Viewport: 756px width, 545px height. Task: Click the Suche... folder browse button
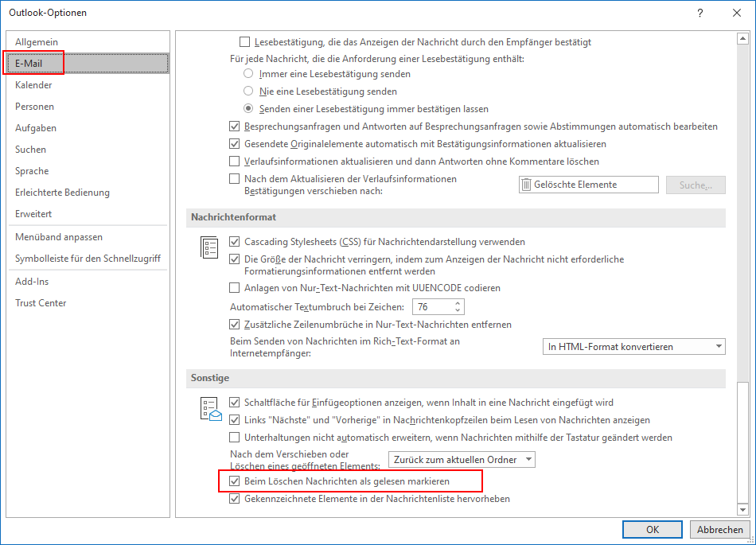point(696,185)
